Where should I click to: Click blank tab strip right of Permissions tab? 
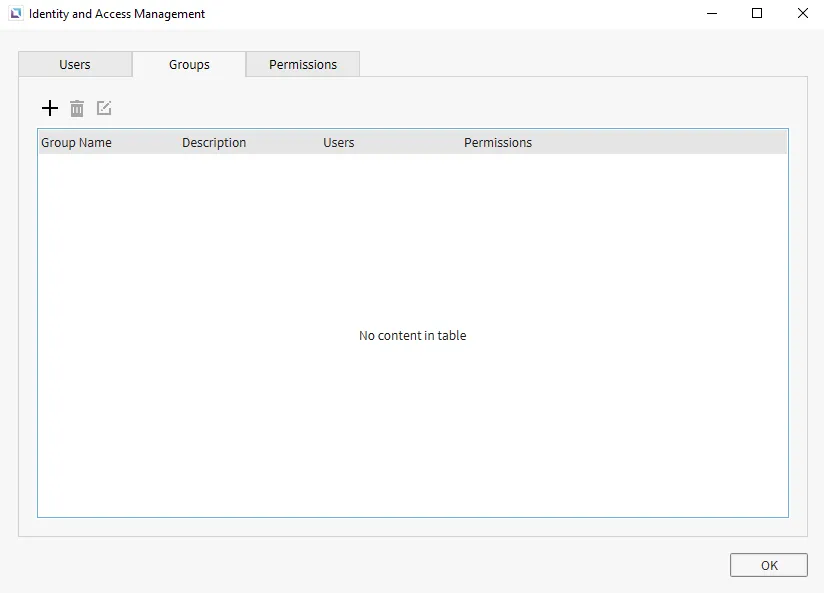(580, 65)
